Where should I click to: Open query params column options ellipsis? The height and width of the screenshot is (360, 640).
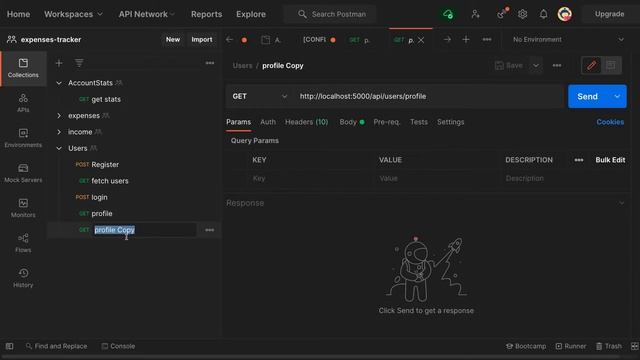[579, 160]
